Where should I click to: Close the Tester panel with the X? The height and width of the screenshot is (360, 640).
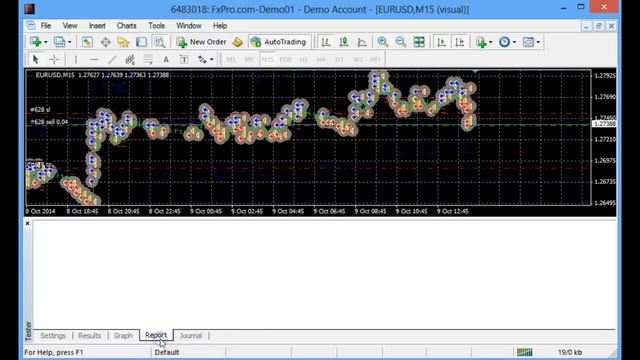[27, 224]
